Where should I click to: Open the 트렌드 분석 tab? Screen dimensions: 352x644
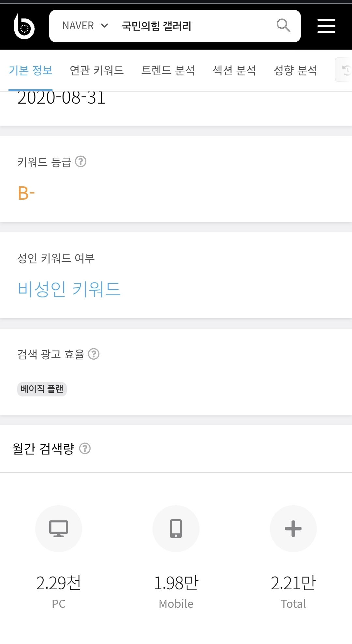(x=168, y=70)
